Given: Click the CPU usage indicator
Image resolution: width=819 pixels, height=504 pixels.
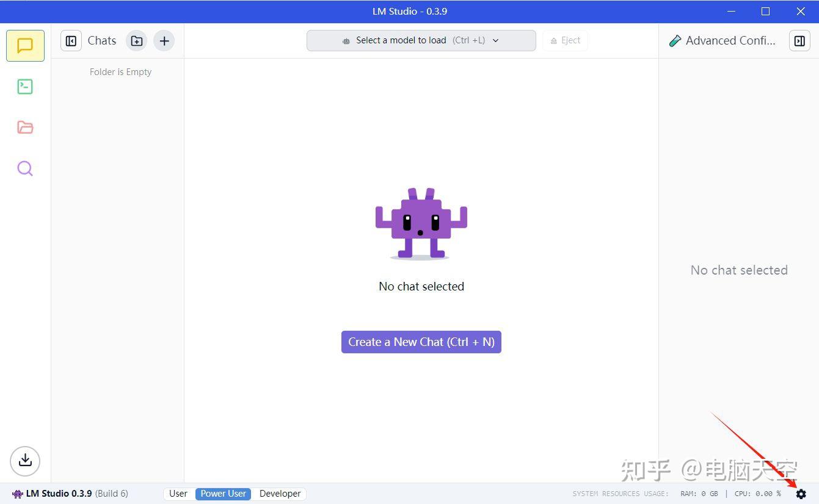Looking at the screenshot, I should pyautogui.click(x=758, y=494).
